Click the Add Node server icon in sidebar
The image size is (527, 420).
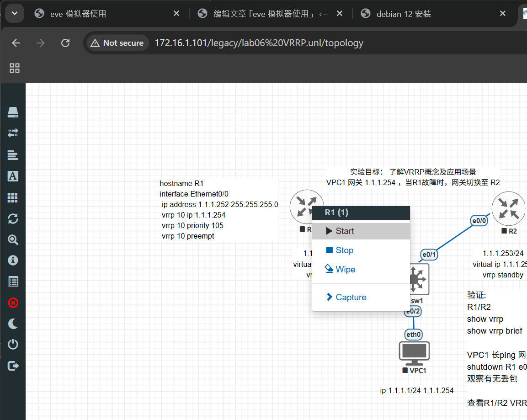(13, 112)
